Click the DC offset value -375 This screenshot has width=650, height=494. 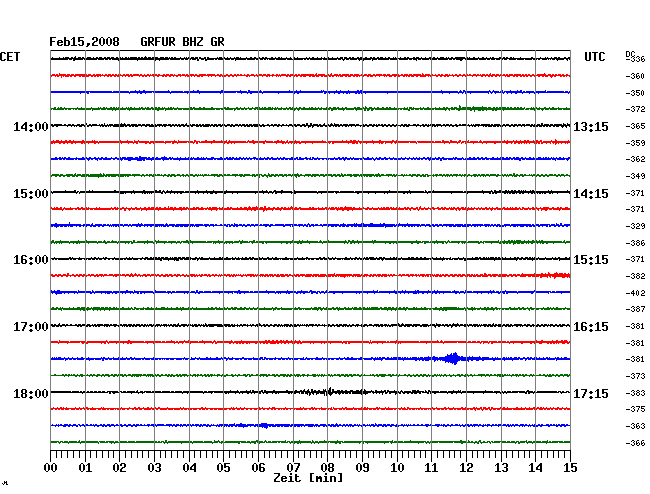pos(635,409)
